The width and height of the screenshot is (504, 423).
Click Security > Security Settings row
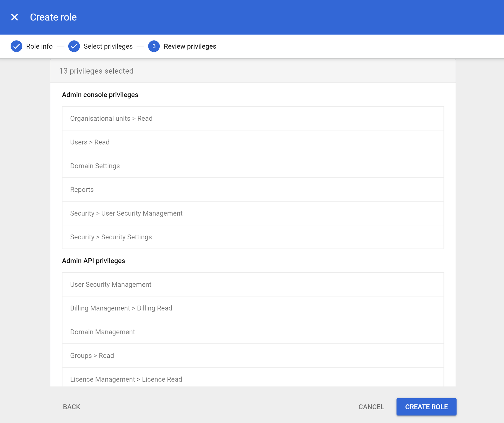(x=253, y=237)
